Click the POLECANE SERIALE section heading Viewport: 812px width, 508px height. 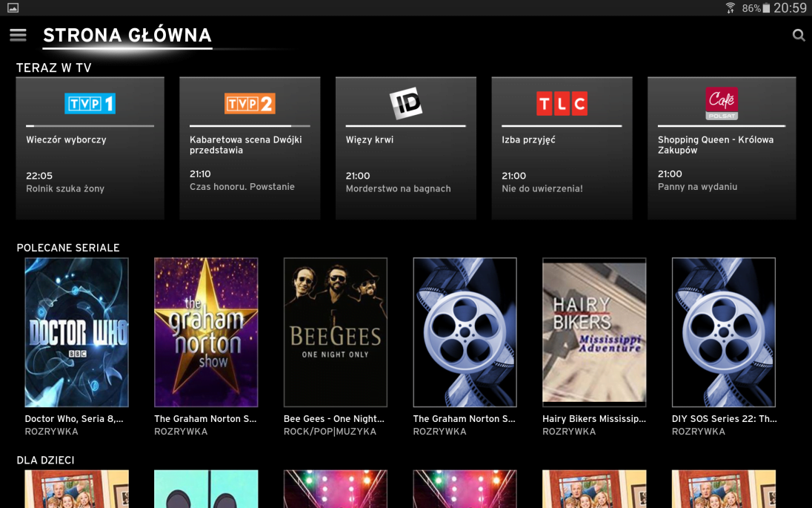pyautogui.click(x=68, y=248)
